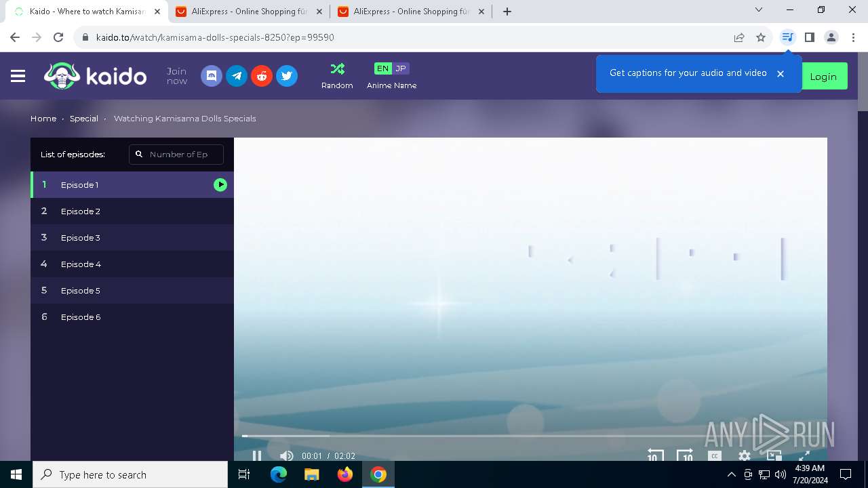This screenshot has width=868, height=488.
Task: Bookmark this page with star icon
Action: point(761,37)
